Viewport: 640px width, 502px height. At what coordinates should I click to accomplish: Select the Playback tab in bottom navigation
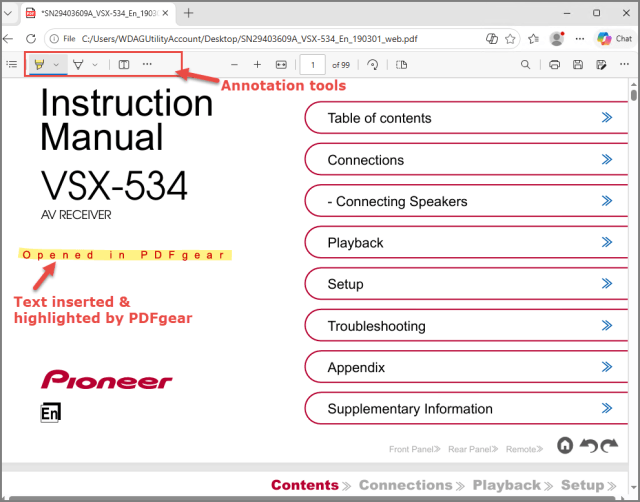(x=513, y=485)
